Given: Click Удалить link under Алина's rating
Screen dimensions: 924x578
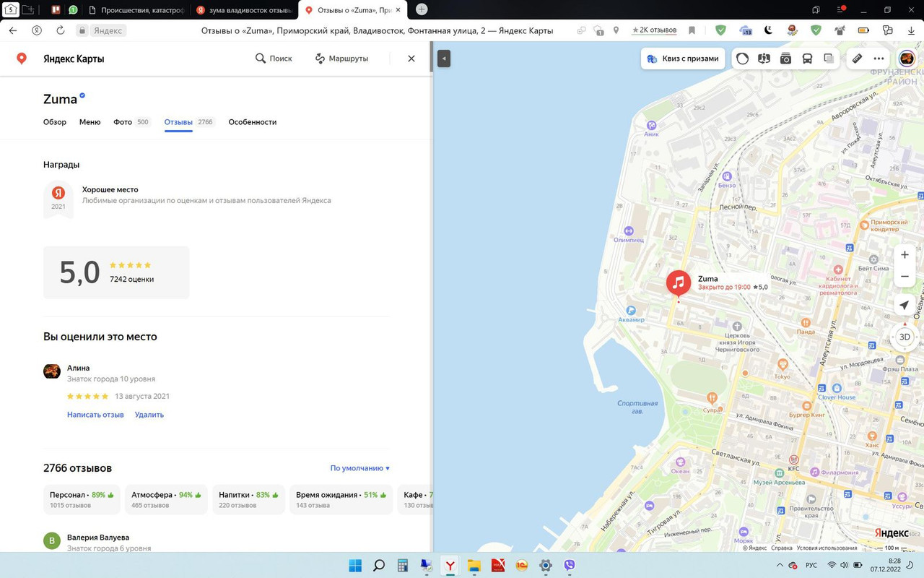Looking at the screenshot, I should 149,415.
